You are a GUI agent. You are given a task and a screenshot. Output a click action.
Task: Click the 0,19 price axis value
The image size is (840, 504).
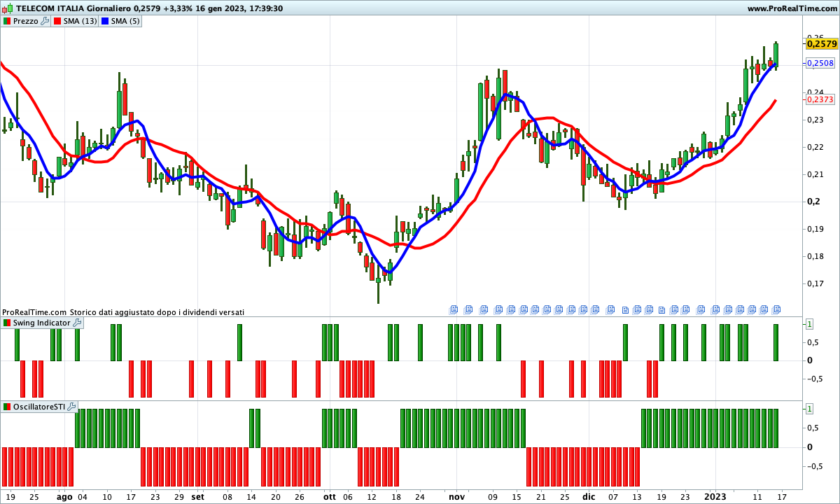click(816, 229)
